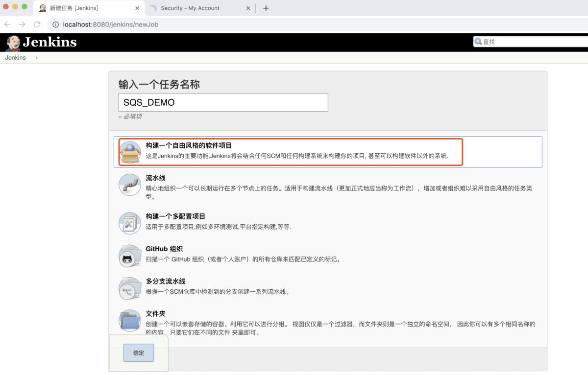Image resolution: width=588 pixels, height=375 pixels.
Task: Click the description starting 精心地组织
Action: tap(339, 192)
